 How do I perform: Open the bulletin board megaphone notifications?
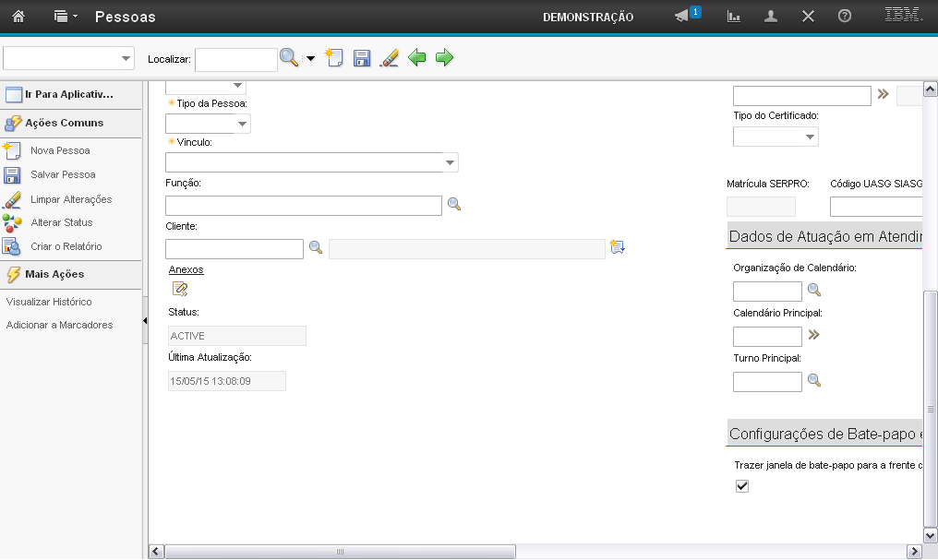[x=682, y=17]
